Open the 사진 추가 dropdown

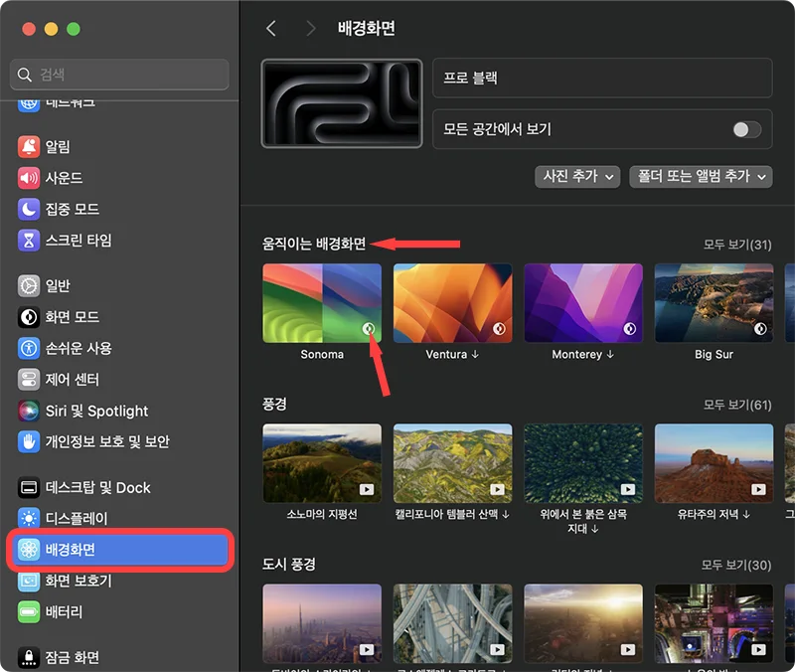pos(577,177)
